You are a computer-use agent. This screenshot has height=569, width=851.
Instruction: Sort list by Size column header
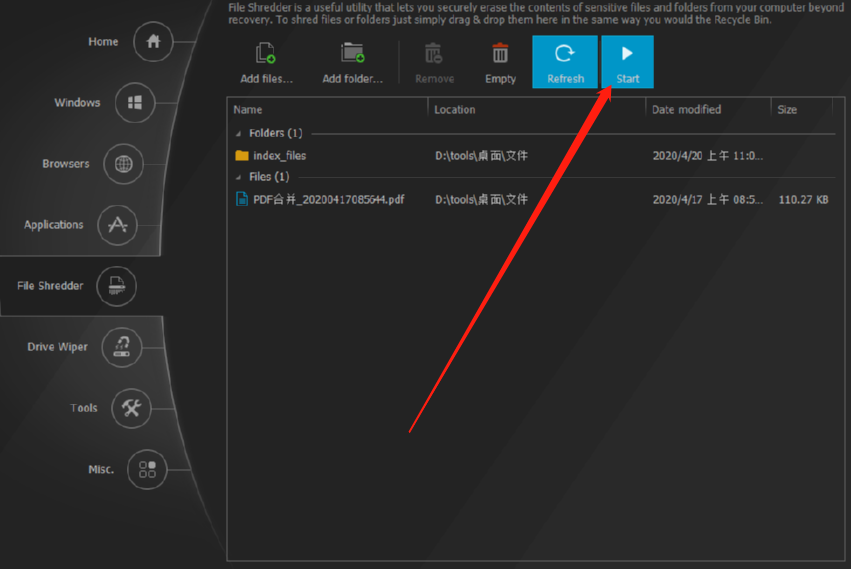[x=787, y=110]
